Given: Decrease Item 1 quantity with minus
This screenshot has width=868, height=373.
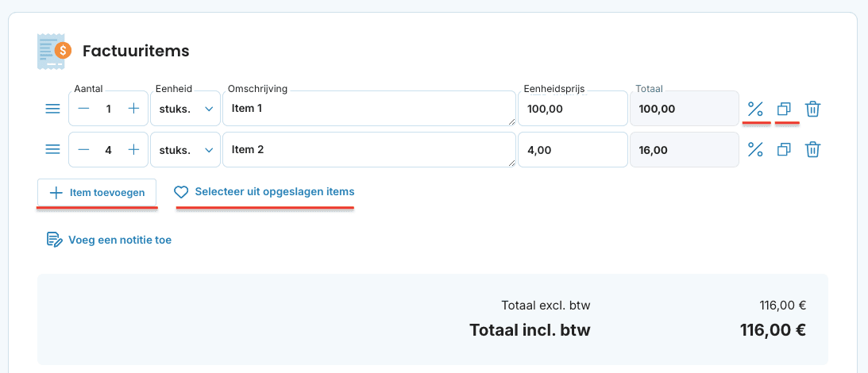Looking at the screenshot, I should (x=83, y=109).
